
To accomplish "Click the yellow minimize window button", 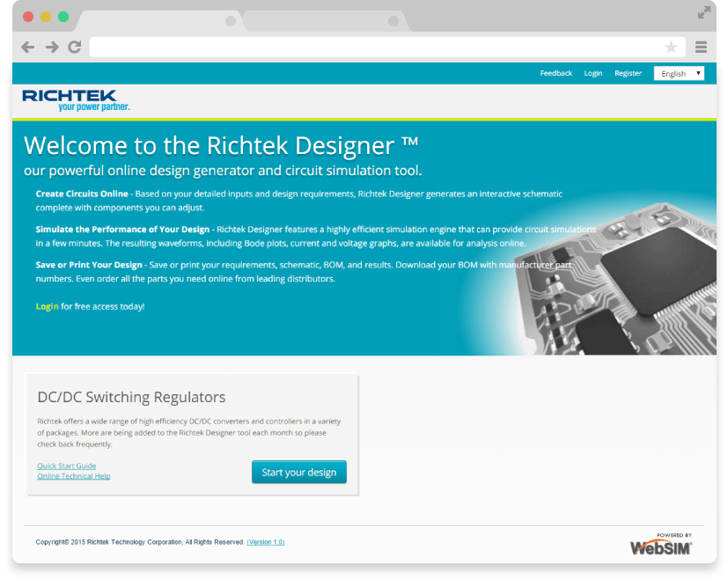I will [46, 18].
